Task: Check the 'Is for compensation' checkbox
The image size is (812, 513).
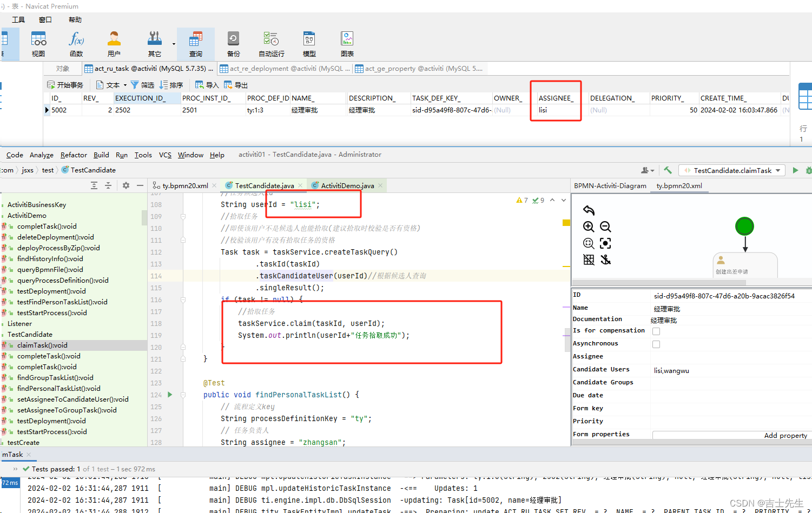Action: (x=656, y=331)
